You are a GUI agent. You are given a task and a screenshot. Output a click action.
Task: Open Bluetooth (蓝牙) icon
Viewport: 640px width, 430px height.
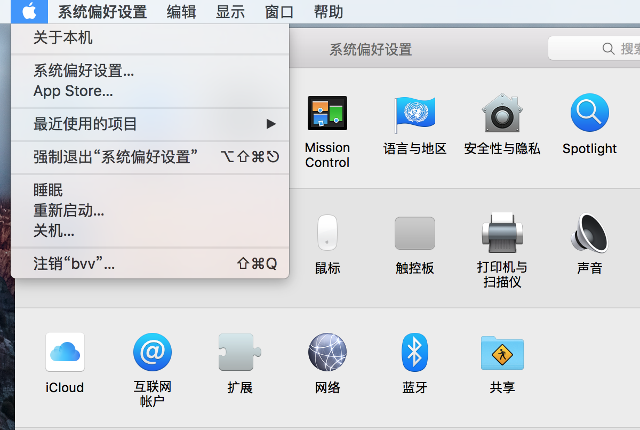coord(415,352)
